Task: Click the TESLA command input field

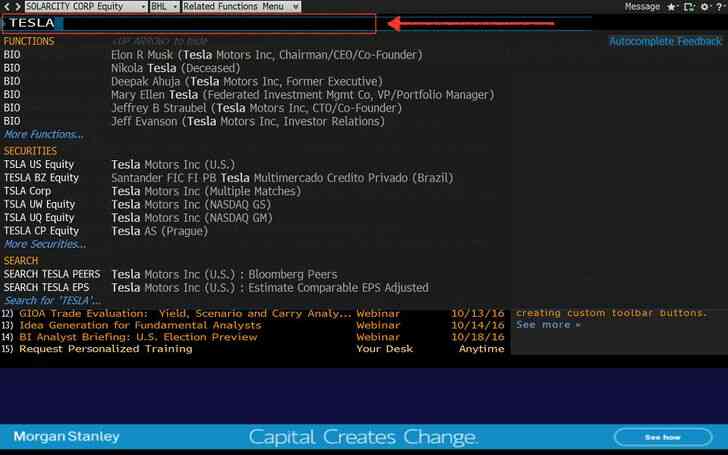Action: pyautogui.click(x=189, y=23)
